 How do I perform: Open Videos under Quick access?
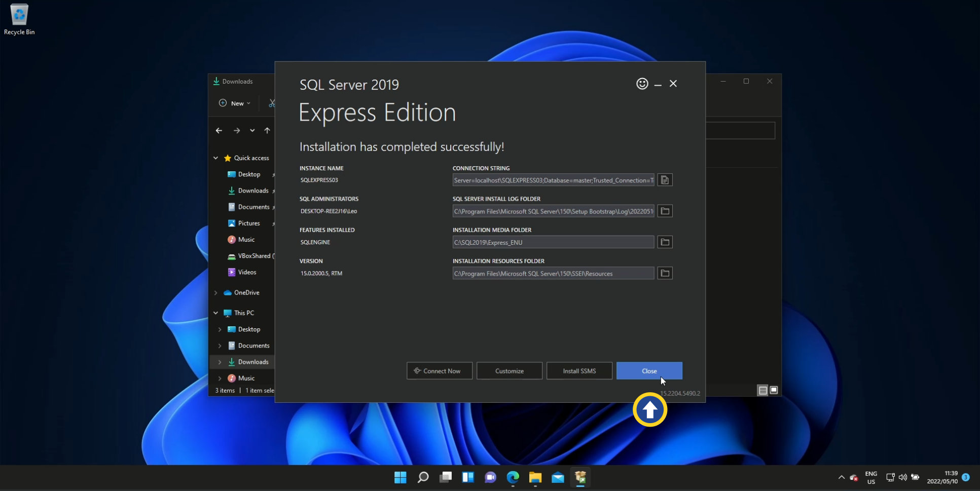pyautogui.click(x=242, y=272)
